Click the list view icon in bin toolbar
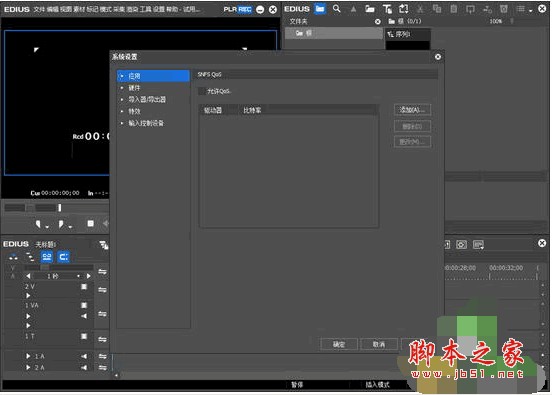The height and width of the screenshot is (395, 552). [x=521, y=9]
